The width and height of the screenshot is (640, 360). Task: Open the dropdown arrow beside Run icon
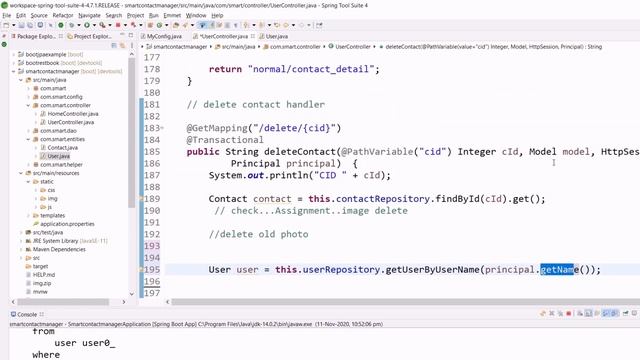pos(94,25)
